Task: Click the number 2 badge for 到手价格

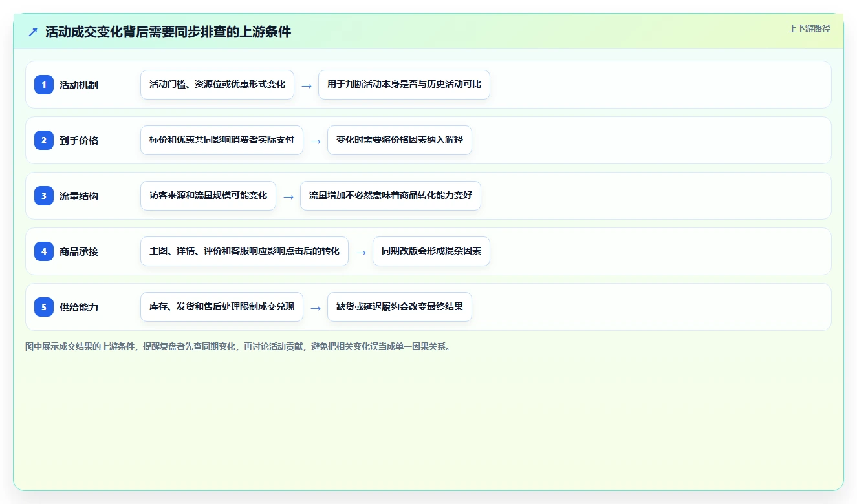Action: click(44, 140)
